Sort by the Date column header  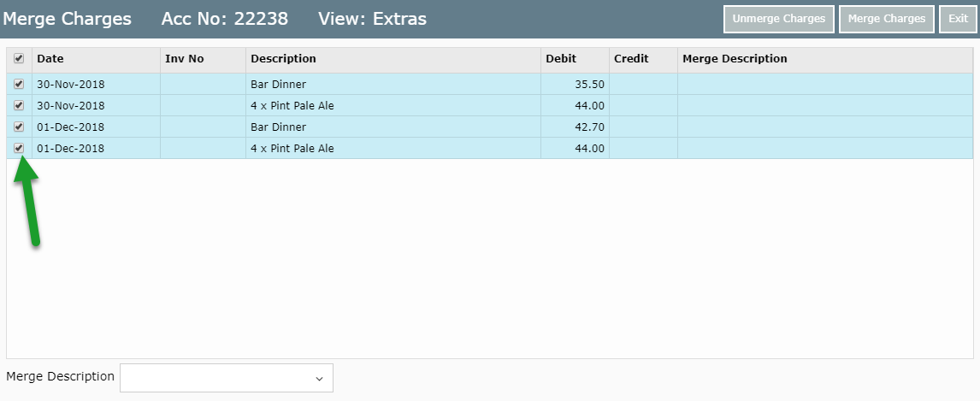50,59
